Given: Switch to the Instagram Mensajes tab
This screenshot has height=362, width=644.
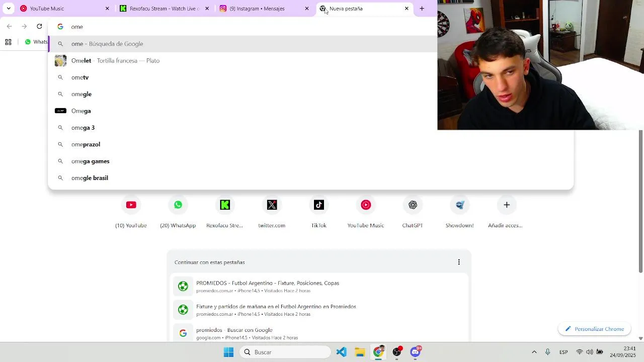Looking at the screenshot, I should 265,9.
